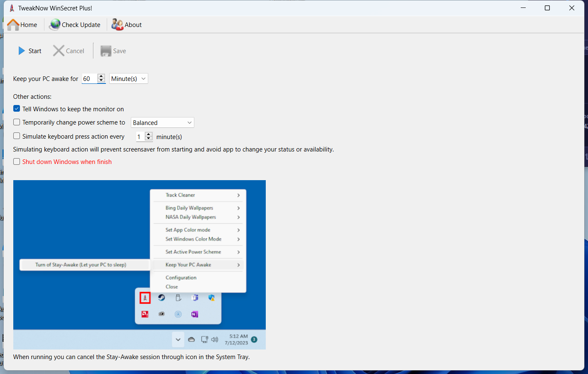Click the About toolbar label
This screenshot has height=374, width=588.
pos(133,25)
